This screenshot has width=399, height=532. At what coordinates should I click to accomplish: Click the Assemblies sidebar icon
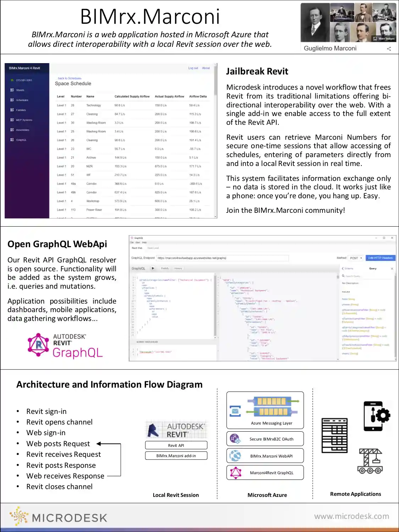pyautogui.click(x=12, y=130)
